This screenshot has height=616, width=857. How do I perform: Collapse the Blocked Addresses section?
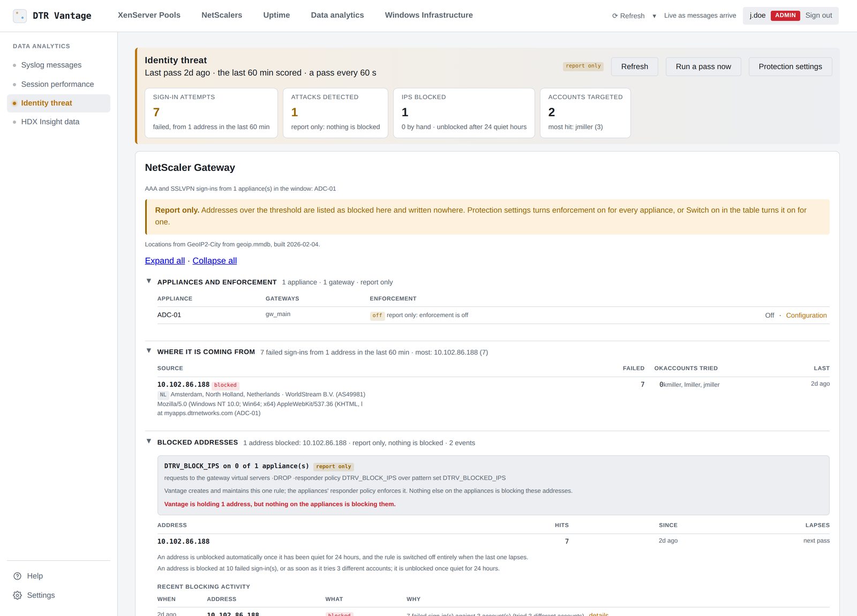(x=149, y=441)
